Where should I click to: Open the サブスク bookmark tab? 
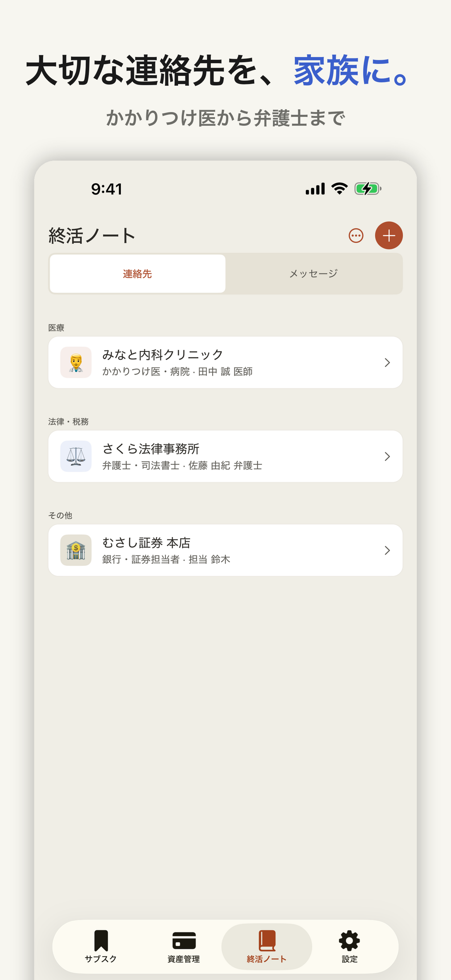tap(101, 947)
